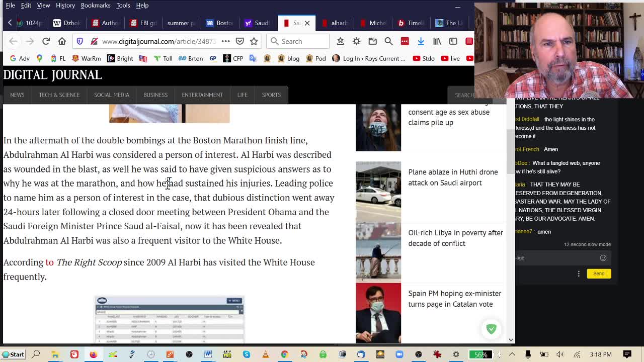Switch to the alharb tab

[x=335, y=23]
